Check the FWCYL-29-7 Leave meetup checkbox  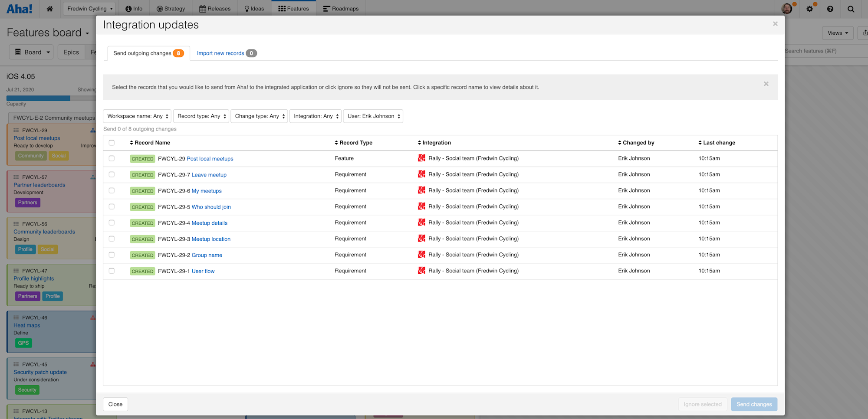click(112, 174)
